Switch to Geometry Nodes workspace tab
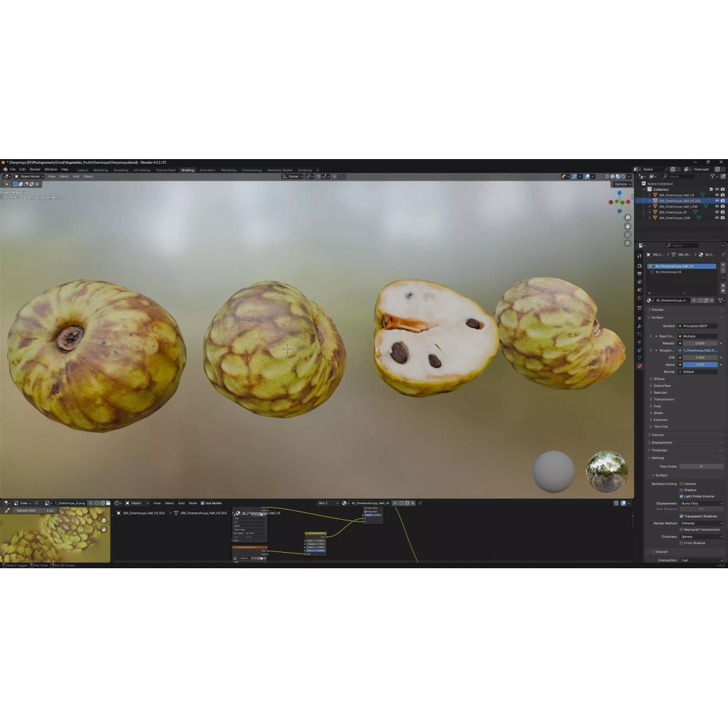Screen dimensions: 728x728 coord(280,170)
